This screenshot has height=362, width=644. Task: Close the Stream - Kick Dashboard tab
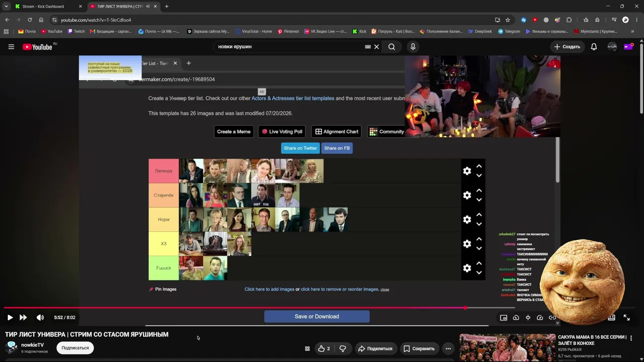pos(80,7)
